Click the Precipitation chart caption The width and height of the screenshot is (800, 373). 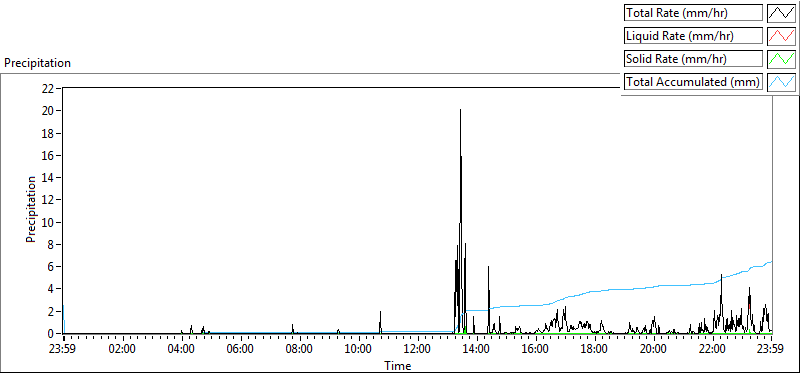tap(37, 63)
